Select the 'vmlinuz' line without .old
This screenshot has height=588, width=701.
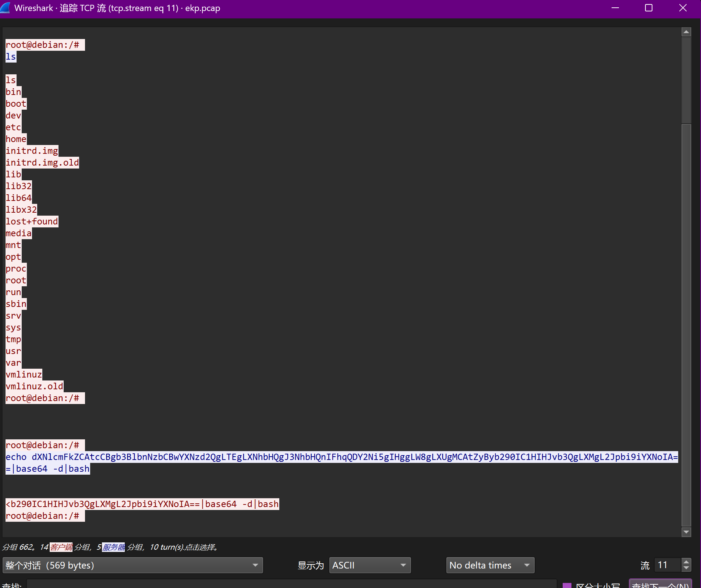pyautogui.click(x=24, y=375)
